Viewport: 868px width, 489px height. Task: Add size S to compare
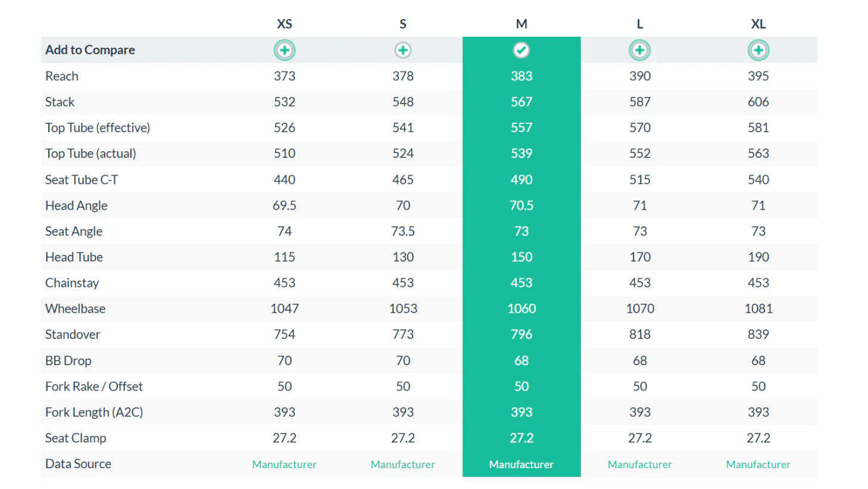click(x=403, y=50)
